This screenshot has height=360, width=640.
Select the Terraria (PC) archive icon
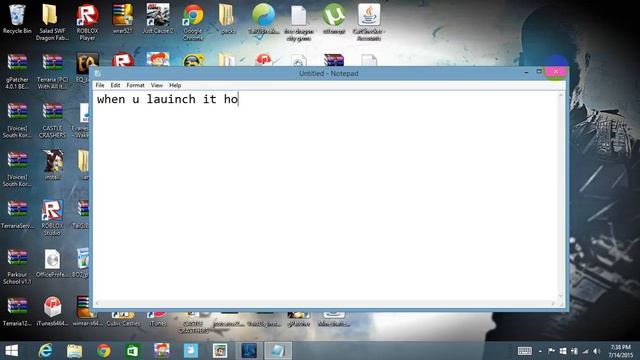(x=52, y=71)
